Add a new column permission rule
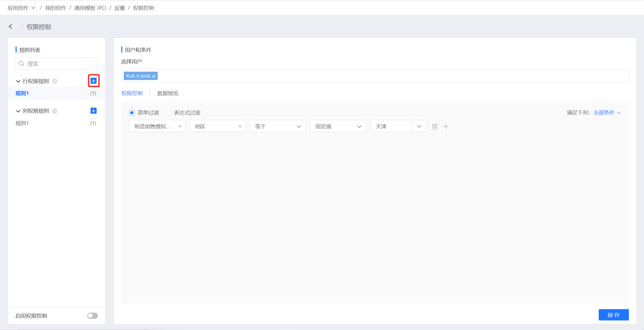644x330 pixels. click(x=93, y=111)
